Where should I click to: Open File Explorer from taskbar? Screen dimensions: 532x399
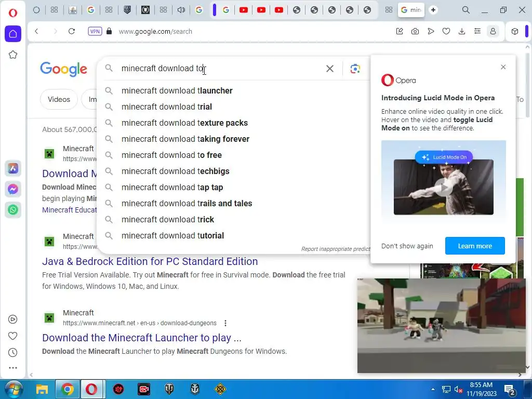click(42, 389)
